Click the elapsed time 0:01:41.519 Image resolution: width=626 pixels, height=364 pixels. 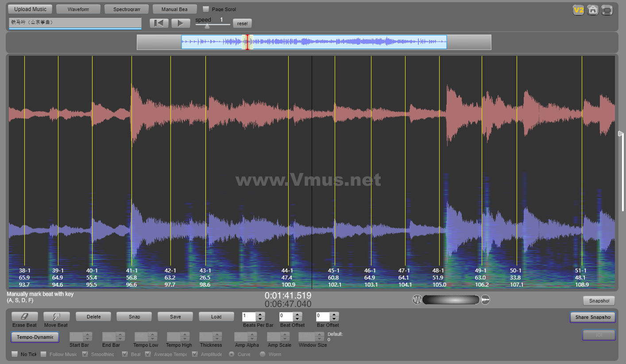pos(288,295)
